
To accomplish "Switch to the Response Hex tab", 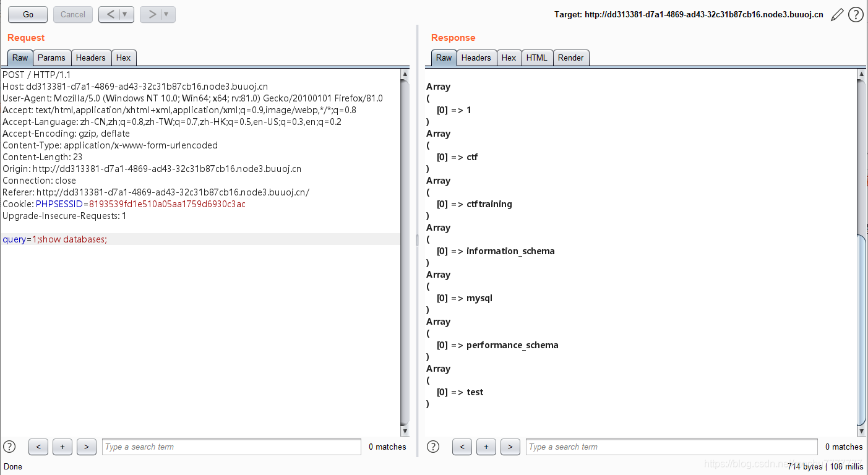I will (x=509, y=58).
